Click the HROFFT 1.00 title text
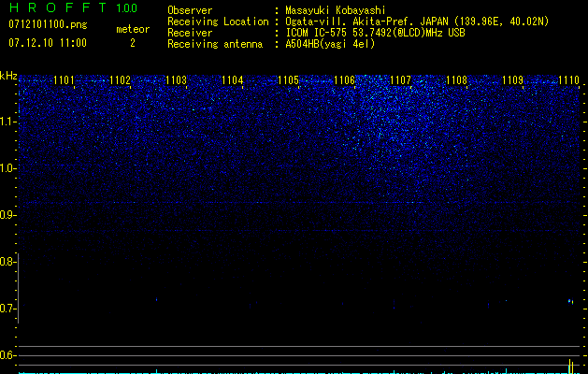The image size is (588, 374). click(74, 7)
